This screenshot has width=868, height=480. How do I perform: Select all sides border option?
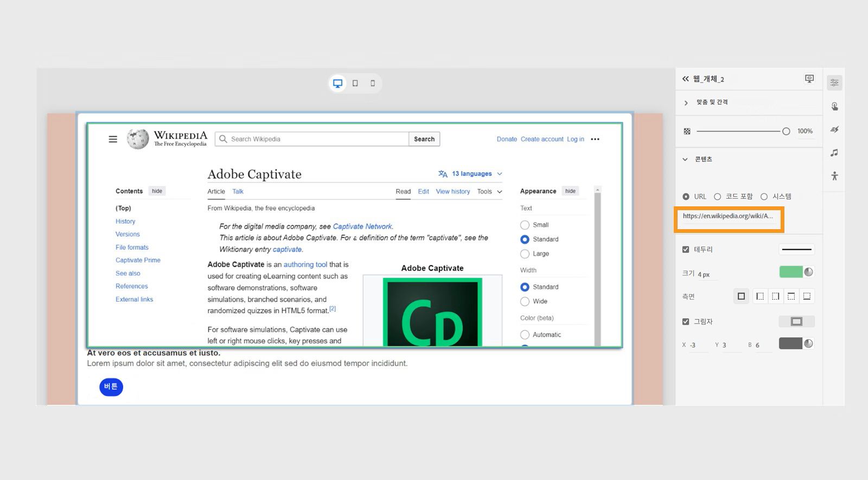(x=741, y=296)
